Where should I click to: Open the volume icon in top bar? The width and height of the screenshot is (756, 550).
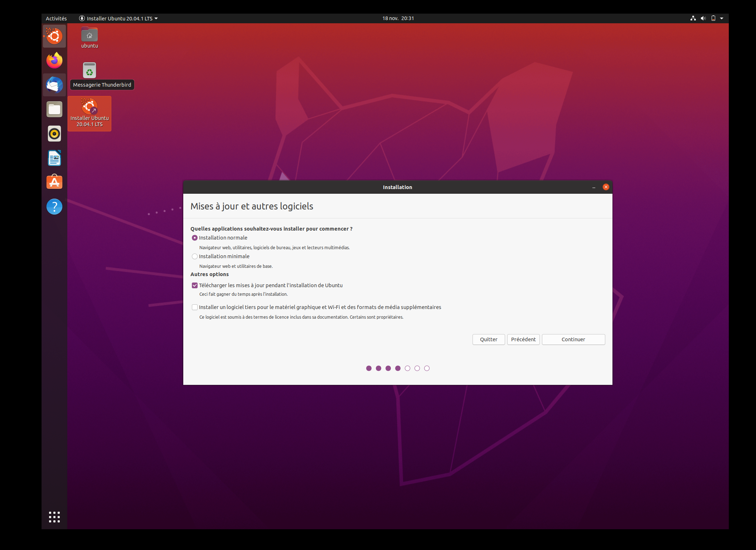[x=703, y=18]
